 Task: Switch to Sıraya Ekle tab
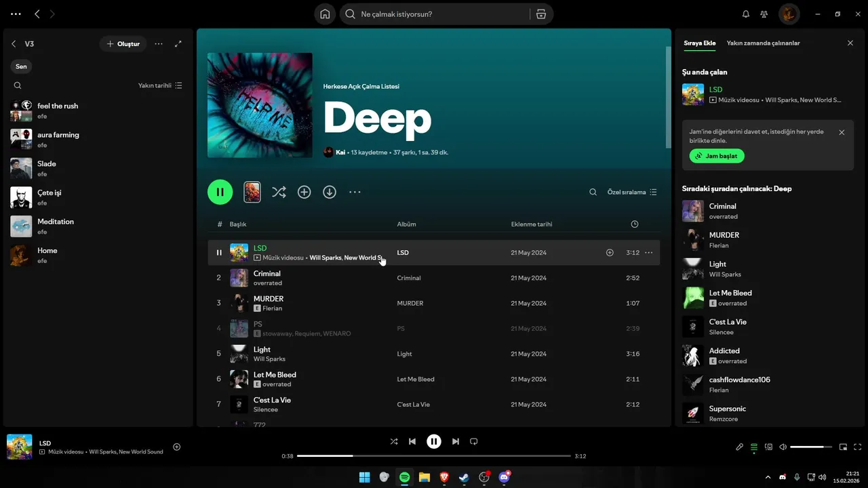click(x=700, y=43)
